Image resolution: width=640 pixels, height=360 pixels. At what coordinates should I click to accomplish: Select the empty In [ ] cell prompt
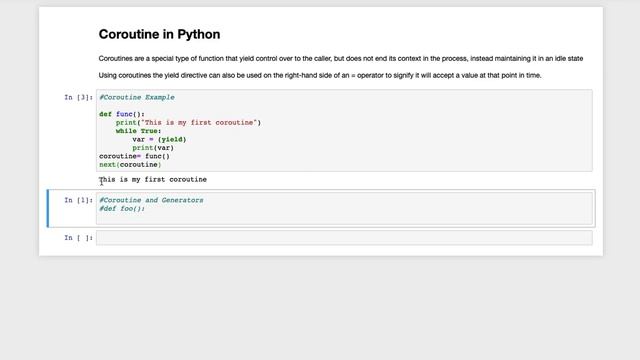[x=78, y=238]
